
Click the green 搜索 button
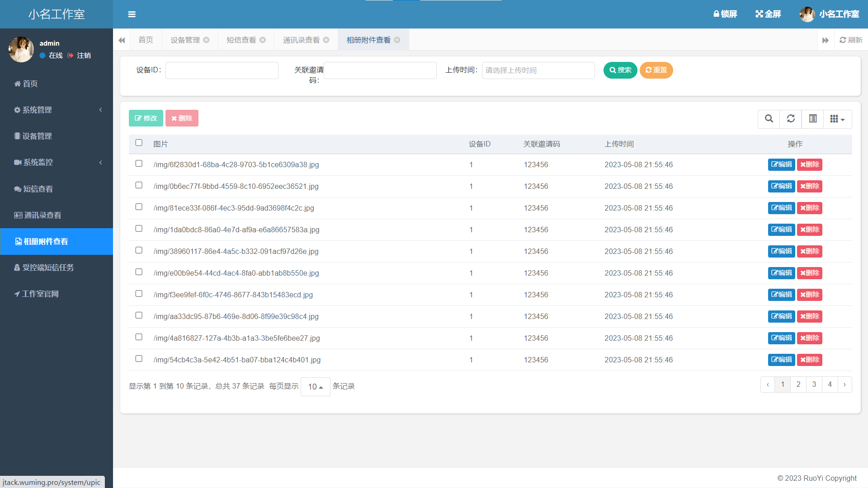point(620,70)
